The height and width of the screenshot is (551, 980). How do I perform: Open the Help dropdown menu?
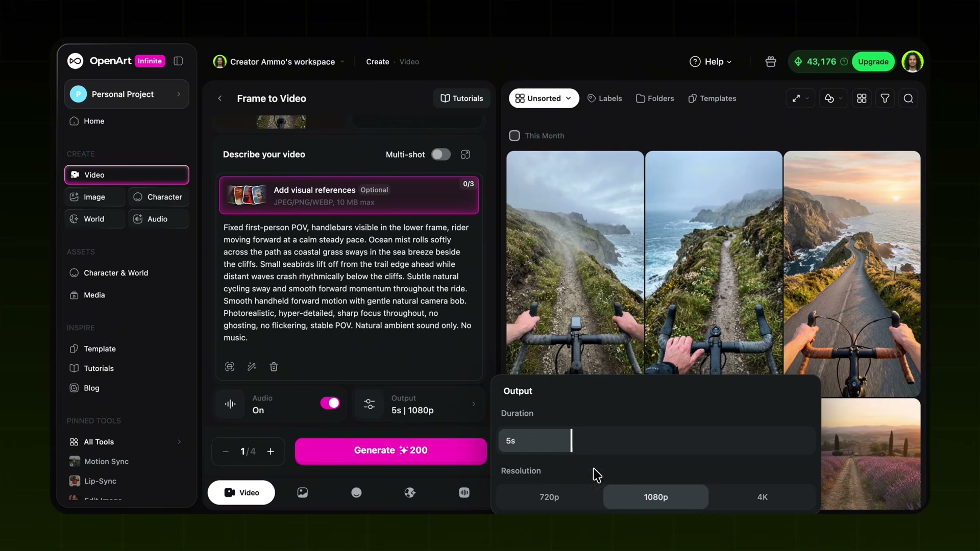pos(710,62)
